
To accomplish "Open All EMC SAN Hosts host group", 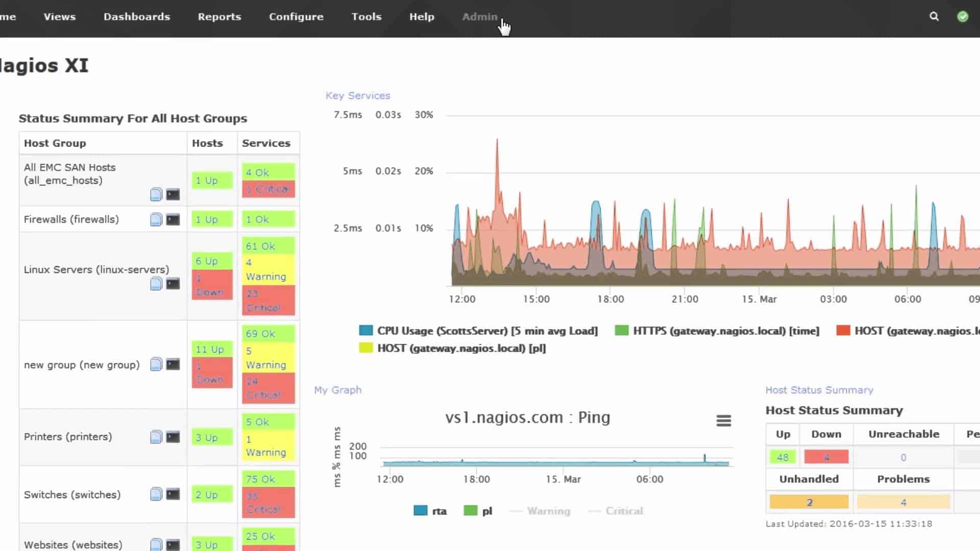I will (x=69, y=173).
